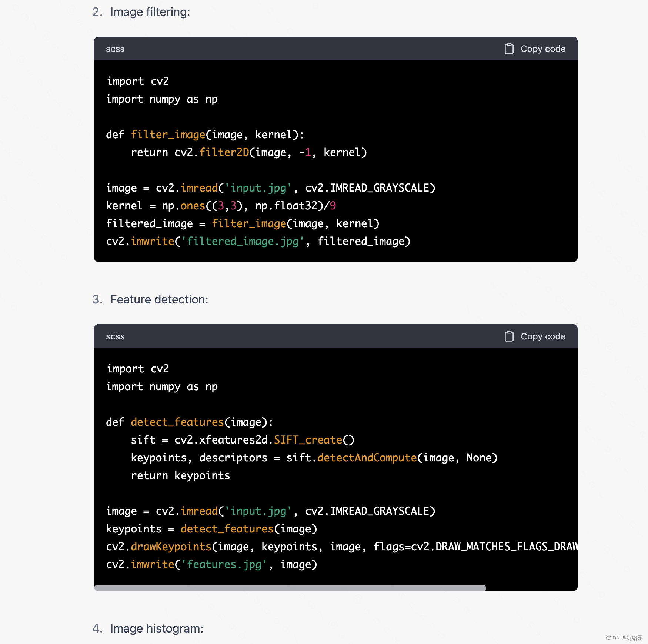Click 'import cv2' line in Feature detection block
Screen dimensions: 648x644
coord(138,369)
